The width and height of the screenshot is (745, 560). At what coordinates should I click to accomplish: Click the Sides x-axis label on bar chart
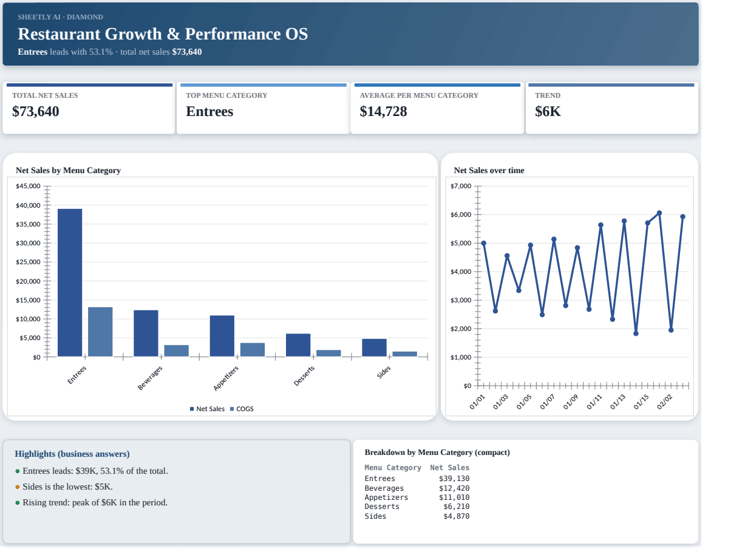pos(384,372)
